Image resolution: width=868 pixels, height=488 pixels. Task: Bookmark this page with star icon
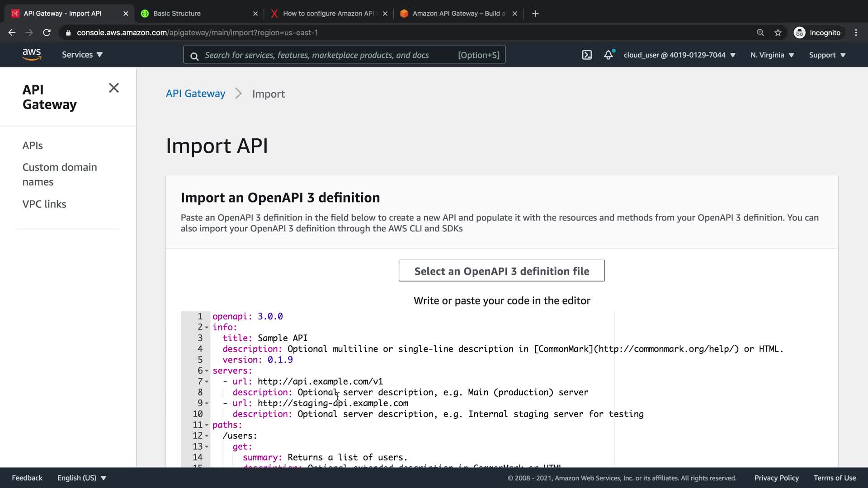[778, 33]
